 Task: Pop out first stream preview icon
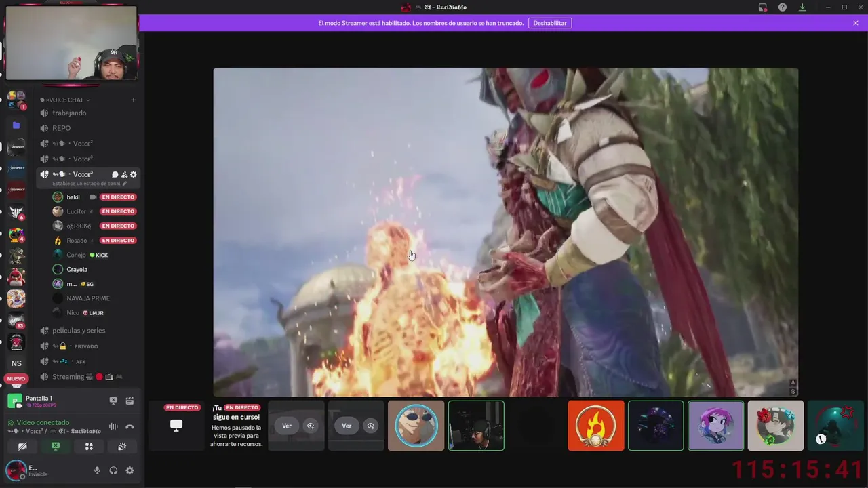click(x=311, y=426)
